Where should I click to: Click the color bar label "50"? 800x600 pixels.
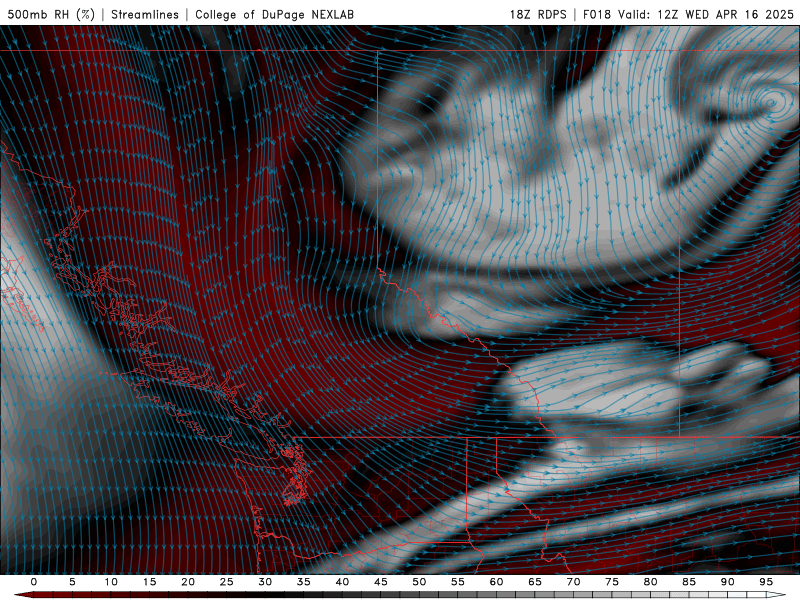click(419, 582)
